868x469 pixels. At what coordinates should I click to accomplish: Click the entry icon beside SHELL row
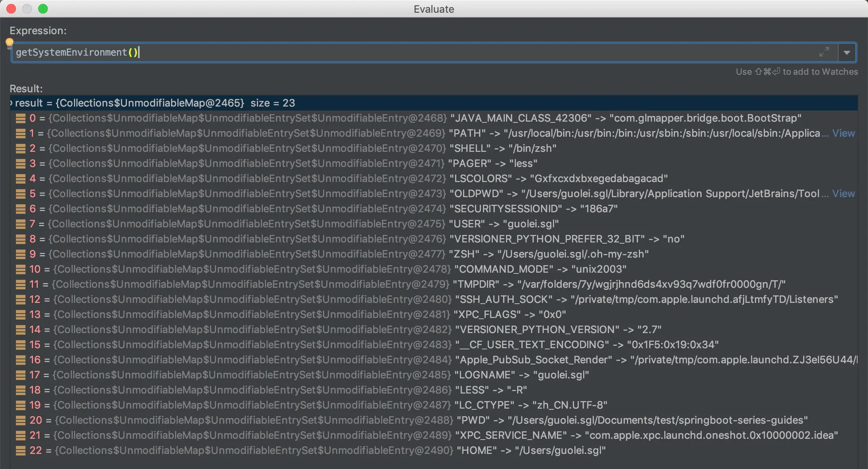coord(20,148)
